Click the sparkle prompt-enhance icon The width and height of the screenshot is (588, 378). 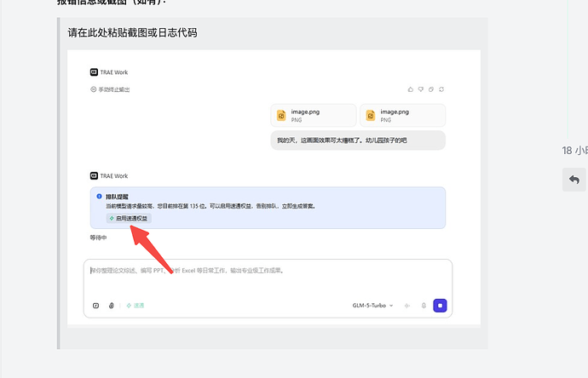tap(407, 306)
